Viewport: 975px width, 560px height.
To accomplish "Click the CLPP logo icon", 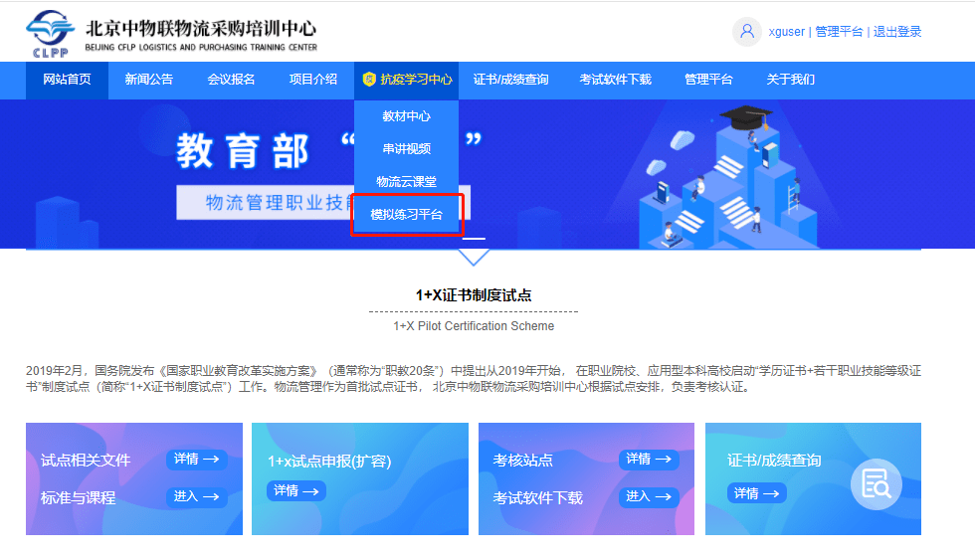I will [x=51, y=33].
